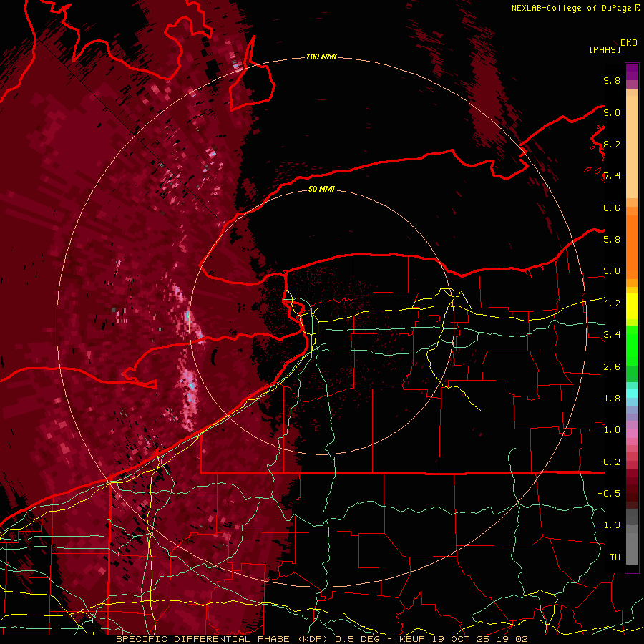Select the 9.0 scale value
Viewport: 644px width, 644px height.
coord(612,112)
